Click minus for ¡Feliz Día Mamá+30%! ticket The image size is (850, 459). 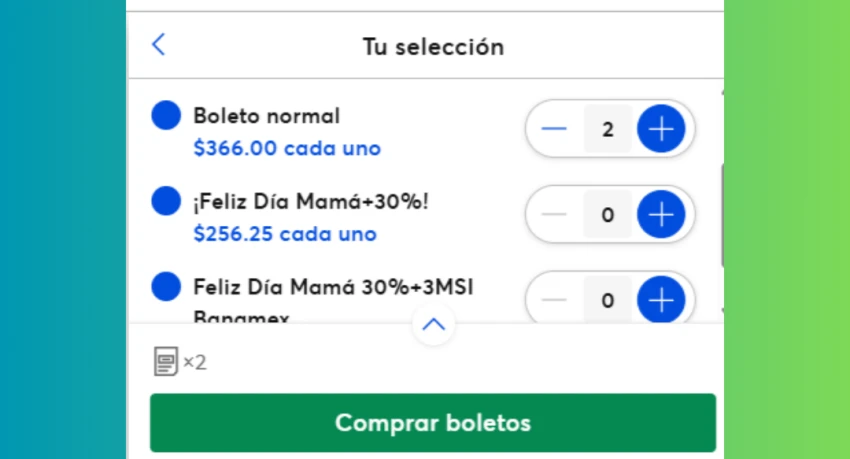[x=553, y=215]
